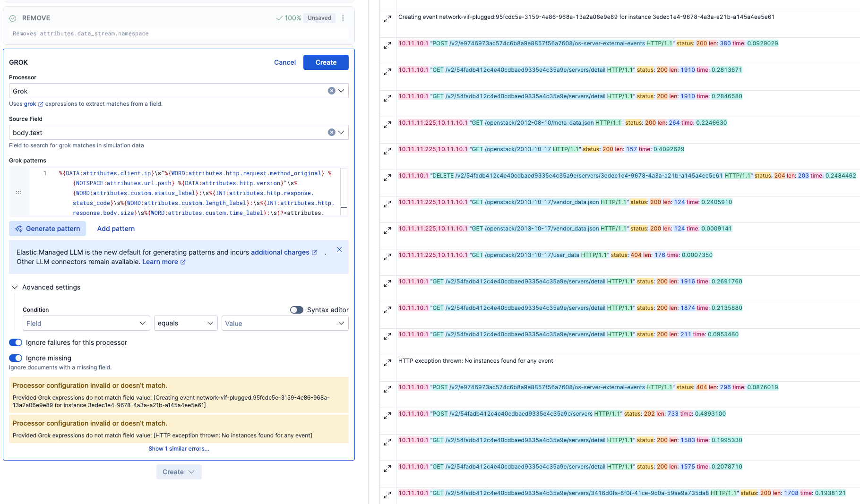Viewport: 860px width, 504px height.
Task: Select the REMOVE processor title
Action: tap(36, 18)
